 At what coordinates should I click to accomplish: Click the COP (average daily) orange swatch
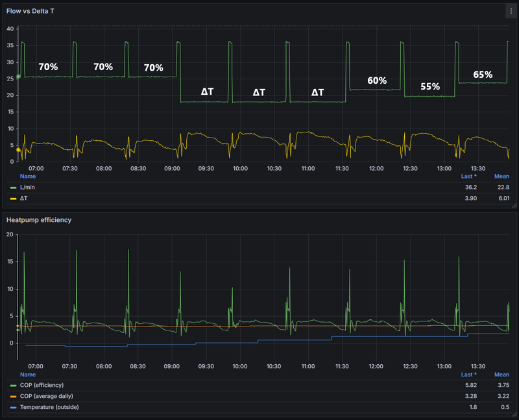[x=14, y=396]
